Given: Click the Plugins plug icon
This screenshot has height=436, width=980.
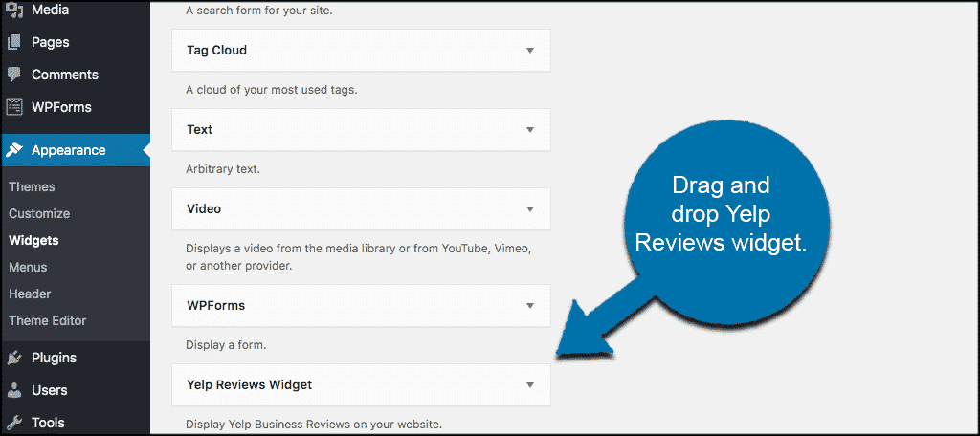Looking at the screenshot, I should [13, 358].
